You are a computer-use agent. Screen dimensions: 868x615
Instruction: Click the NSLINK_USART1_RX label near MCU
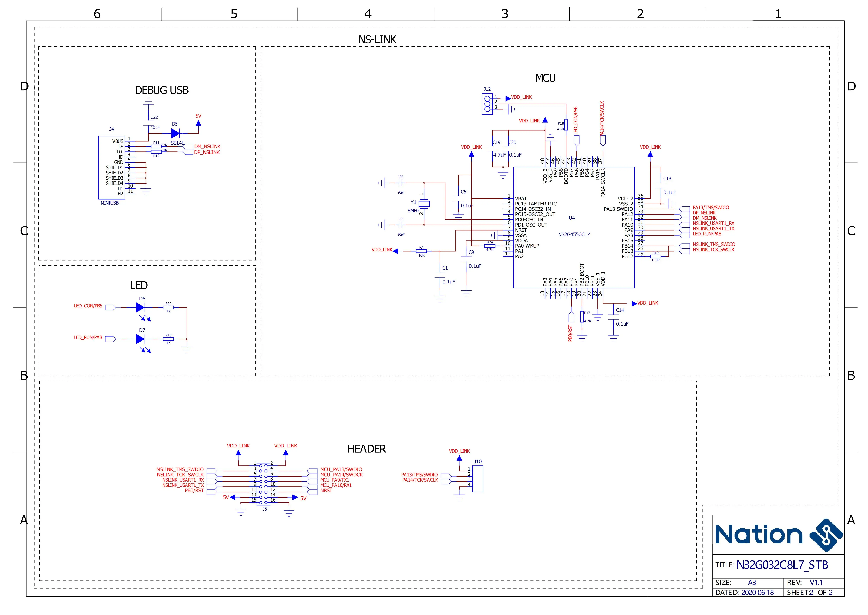[x=714, y=223]
